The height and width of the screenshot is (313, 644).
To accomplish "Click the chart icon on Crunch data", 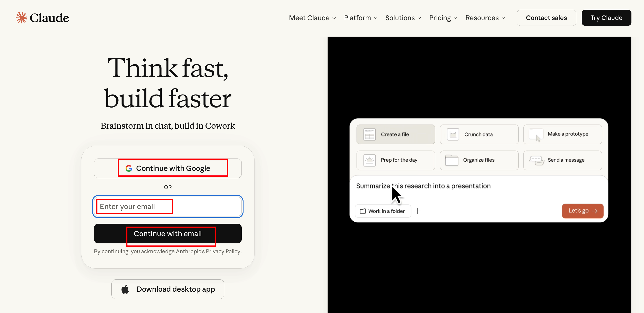I will (x=453, y=134).
